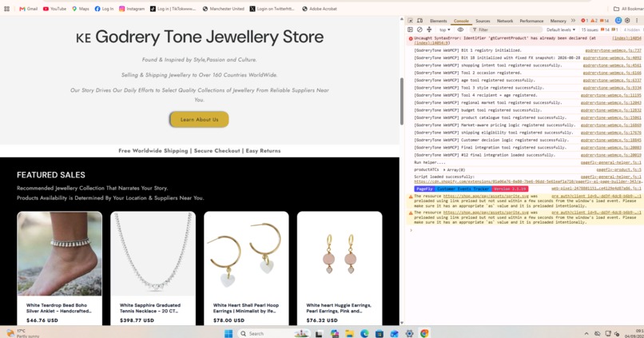This screenshot has height=338, width=644.
Task: Click the console input prompt line
Action: click(526, 230)
